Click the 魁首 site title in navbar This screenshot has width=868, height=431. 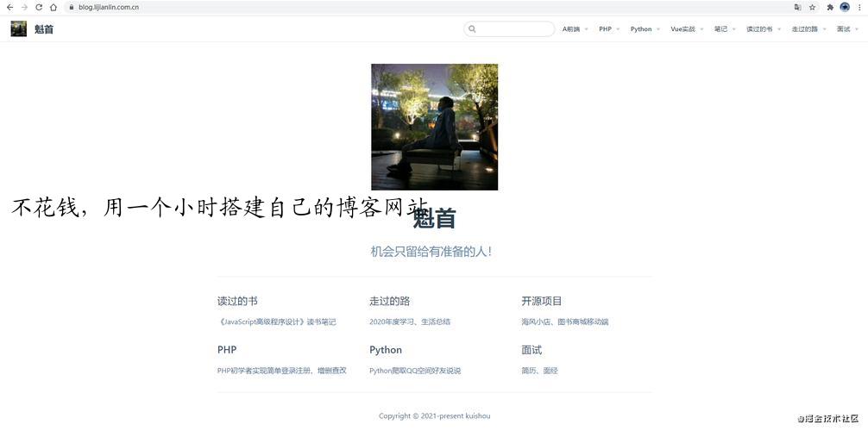[x=44, y=29]
